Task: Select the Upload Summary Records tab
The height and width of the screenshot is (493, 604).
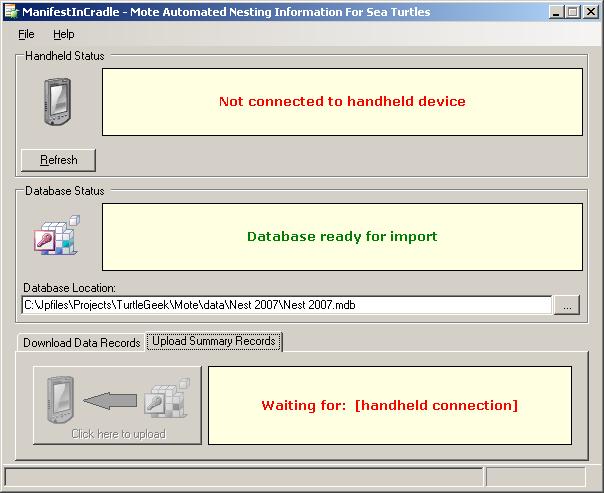Action: tap(214, 342)
